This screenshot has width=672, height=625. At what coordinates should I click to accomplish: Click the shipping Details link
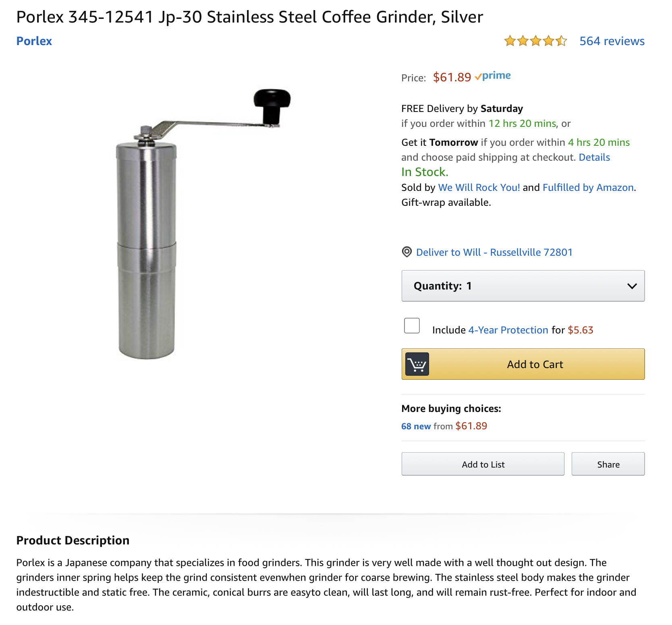594,157
